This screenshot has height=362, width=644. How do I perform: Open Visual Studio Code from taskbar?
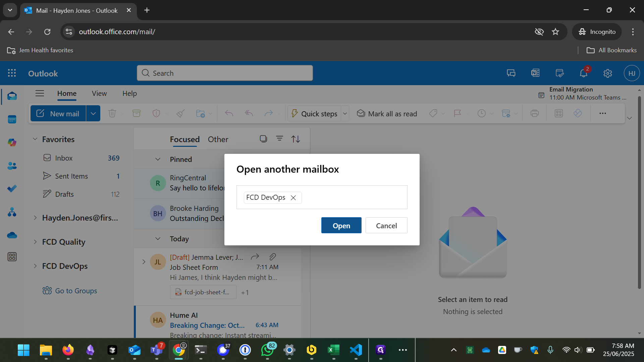[356, 350]
